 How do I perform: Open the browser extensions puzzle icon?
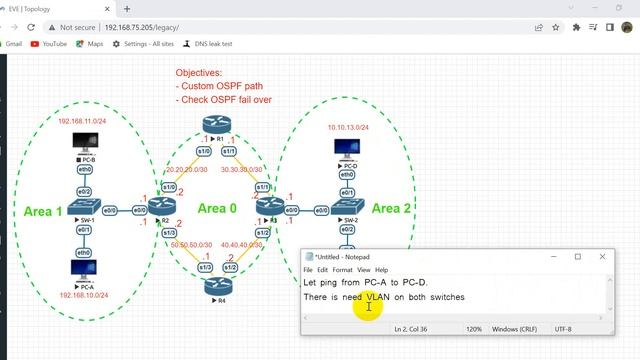click(x=576, y=27)
